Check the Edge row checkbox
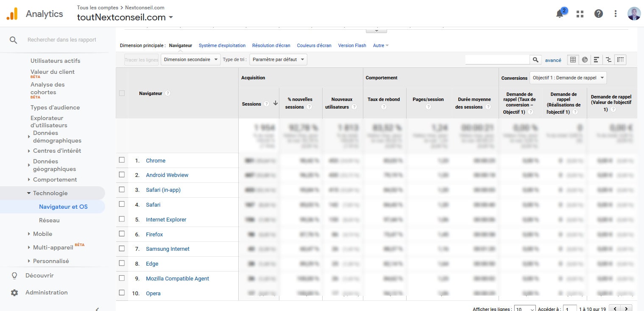Viewport: 644px width, 311px height. [122, 263]
